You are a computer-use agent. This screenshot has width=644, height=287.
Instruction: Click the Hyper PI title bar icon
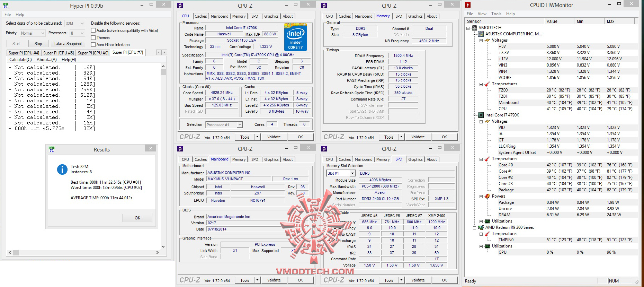(5, 5)
